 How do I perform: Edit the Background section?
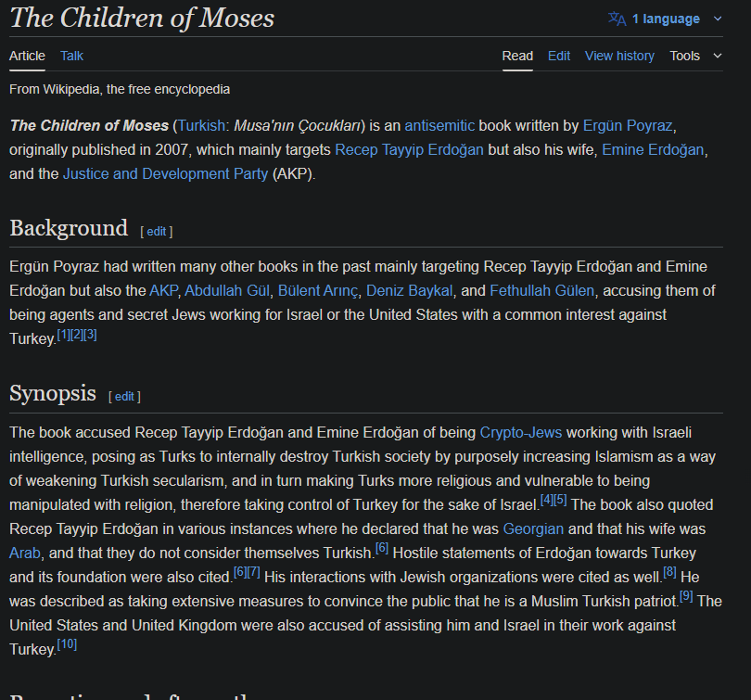tap(156, 231)
